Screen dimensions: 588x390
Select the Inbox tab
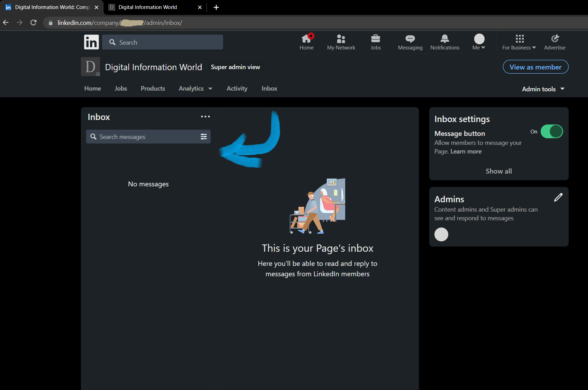pos(269,89)
